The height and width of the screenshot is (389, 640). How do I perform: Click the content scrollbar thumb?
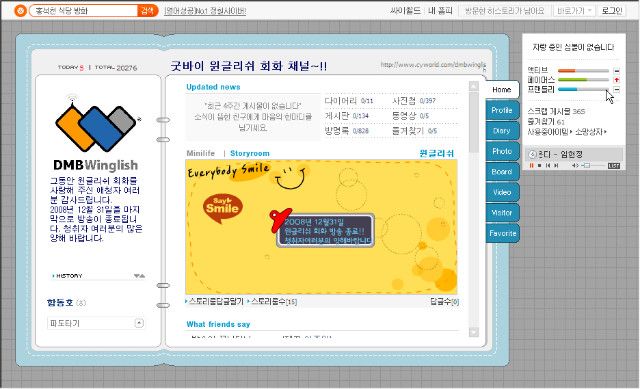(473, 122)
